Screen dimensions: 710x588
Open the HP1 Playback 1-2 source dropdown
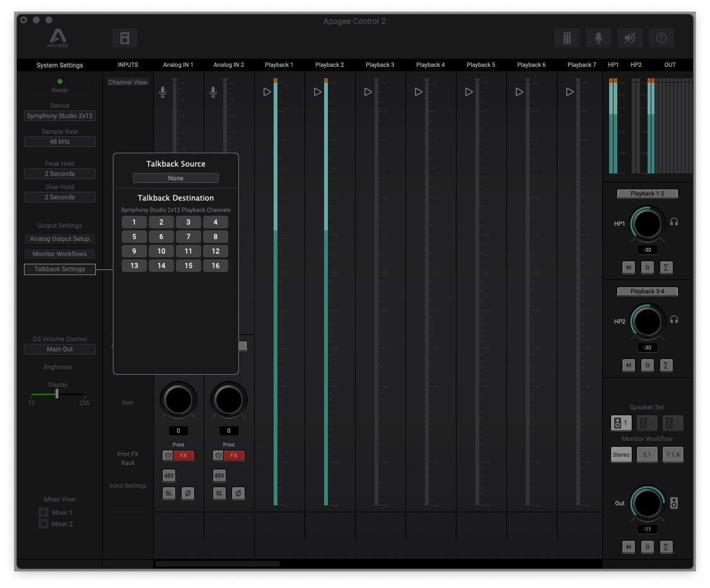coord(647,194)
